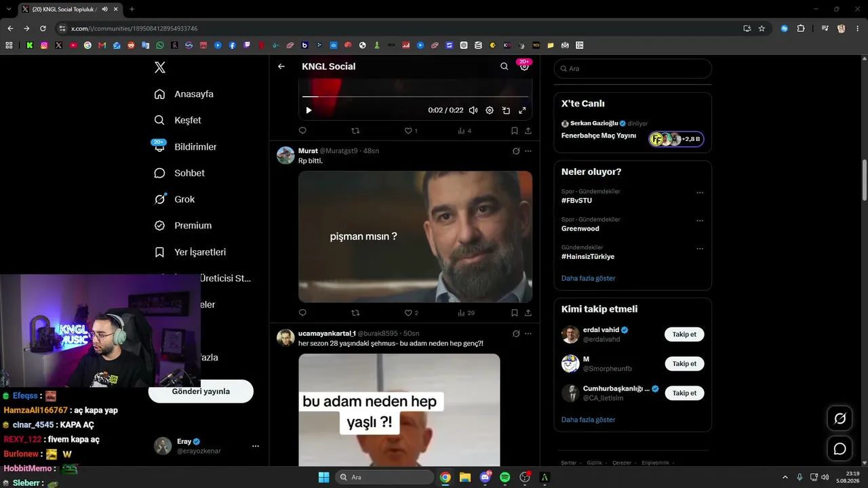Open more options for #FBvSTU trend
The image size is (868, 488).
point(700,192)
